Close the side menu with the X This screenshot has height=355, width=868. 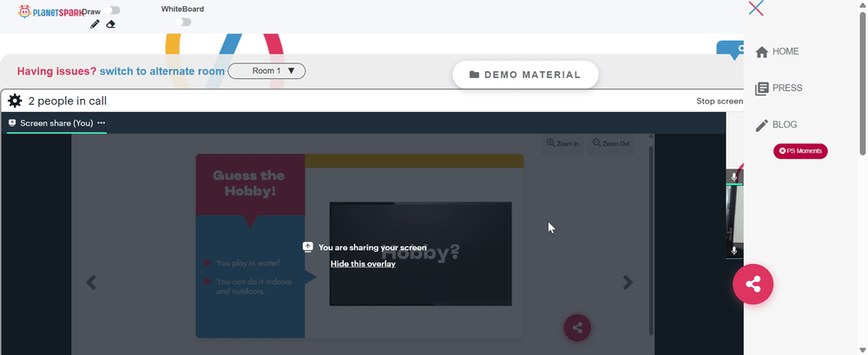pyautogui.click(x=756, y=9)
